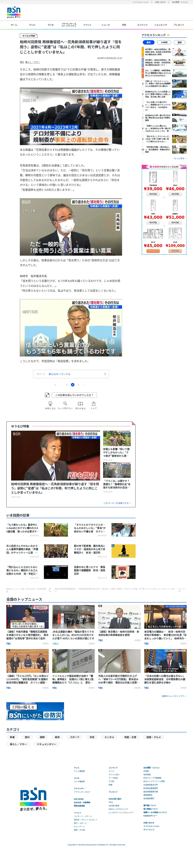Click the BSN logo in header
Image resolution: width=193 pixels, height=868 pixels.
coord(14,12)
